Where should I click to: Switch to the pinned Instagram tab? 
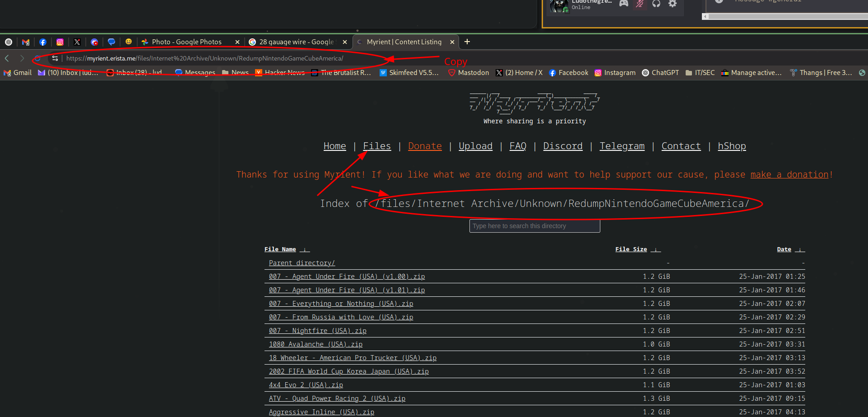tap(60, 42)
